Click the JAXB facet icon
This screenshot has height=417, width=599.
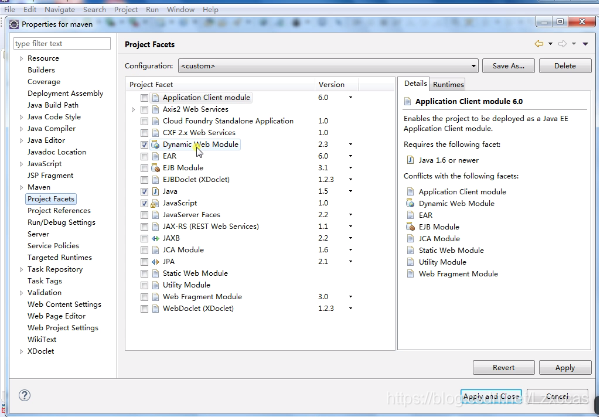pyautogui.click(x=155, y=238)
